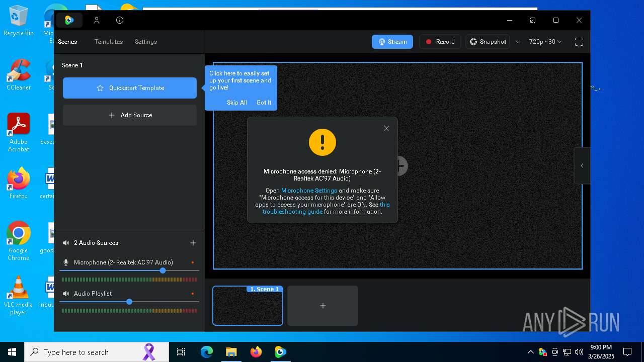Viewport: 644px width, 362px height.
Task: Open the Recycle Bin desktop icon
Action: [x=18, y=21]
